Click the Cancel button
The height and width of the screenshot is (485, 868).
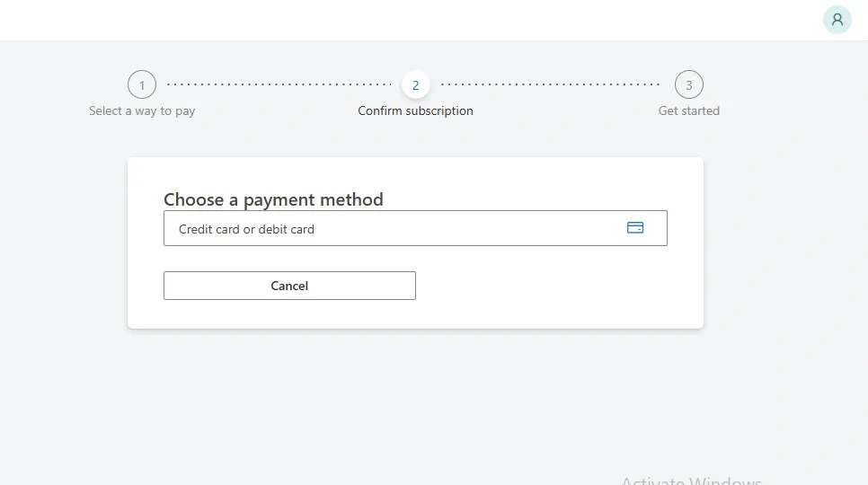pos(289,286)
